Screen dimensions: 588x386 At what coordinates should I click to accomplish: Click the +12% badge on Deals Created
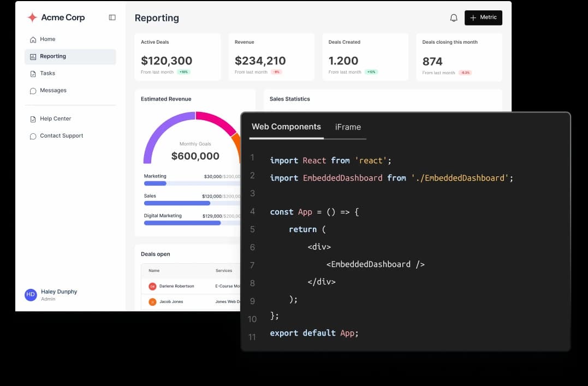[371, 72]
